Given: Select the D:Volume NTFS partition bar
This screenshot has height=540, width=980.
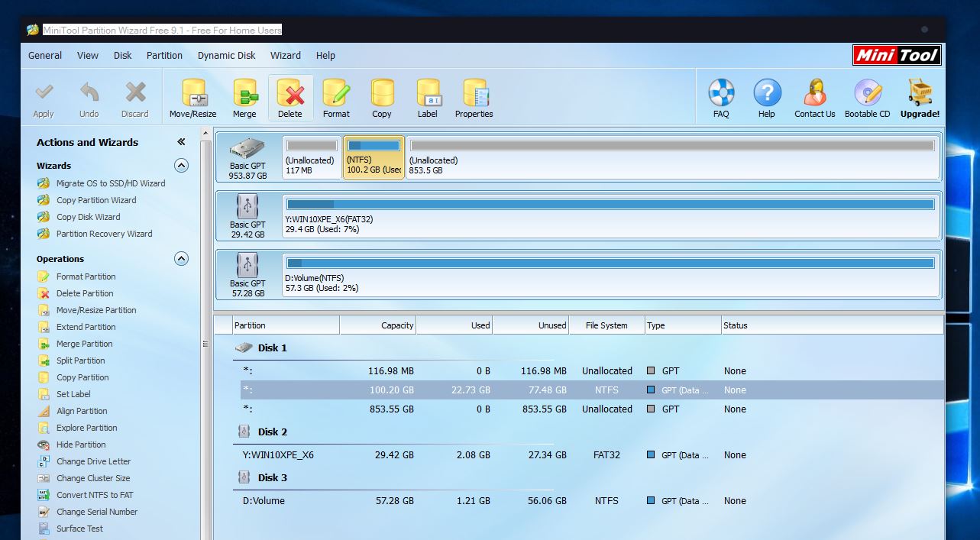Looking at the screenshot, I should [610, 275].
